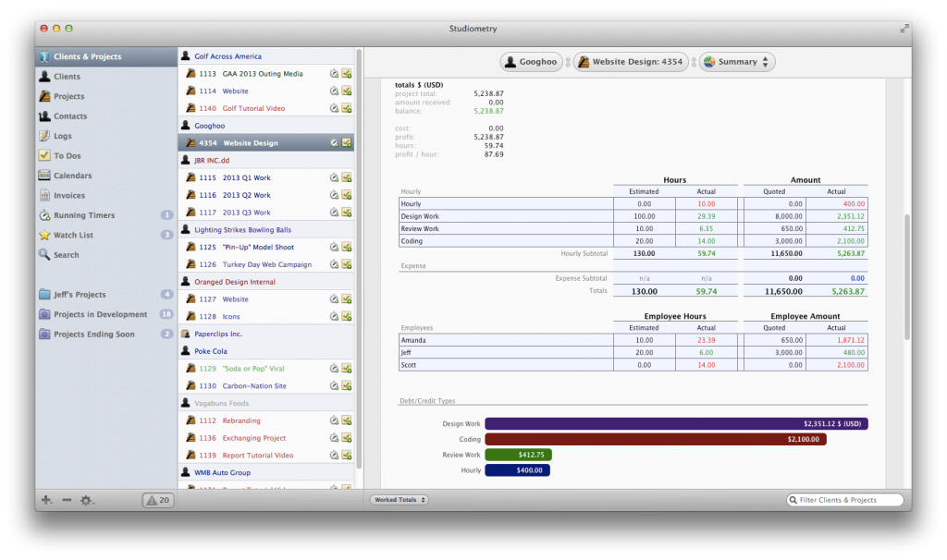The image size is (947, 560).
Task: Click the Design Work debt/credit bar
Action: coord(675,423)
